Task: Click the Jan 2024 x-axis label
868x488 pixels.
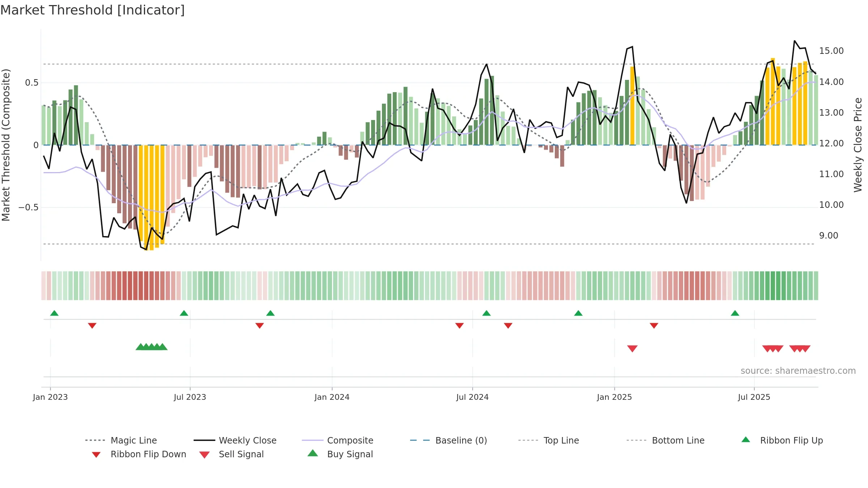Action: click(x=332, y=397)
